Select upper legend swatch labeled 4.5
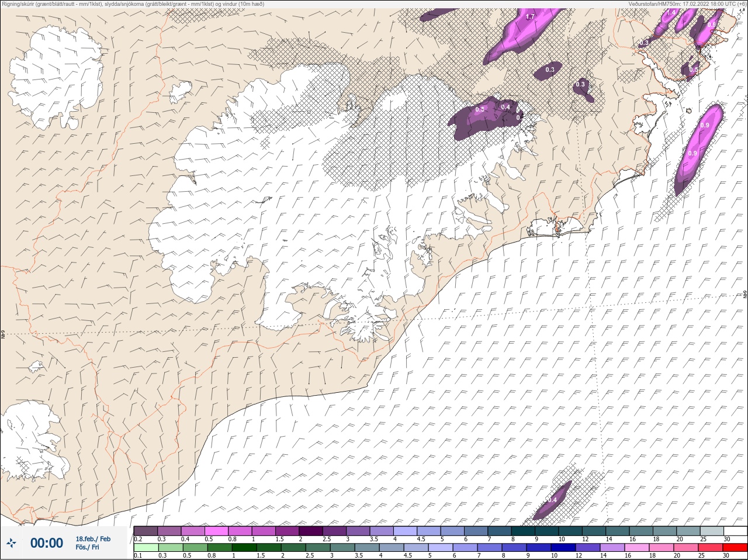 [429, 531]
